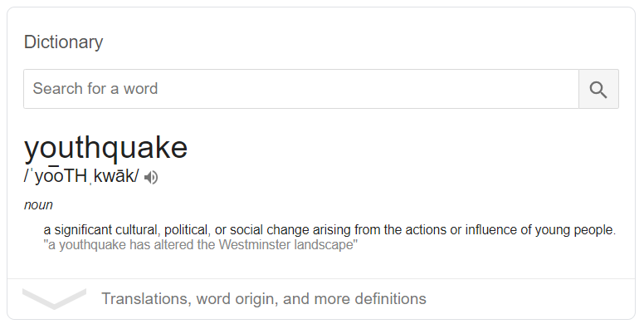Expand more definitions with the chevron arrow
The image size is (644, 329).
[x=54, y=298]
